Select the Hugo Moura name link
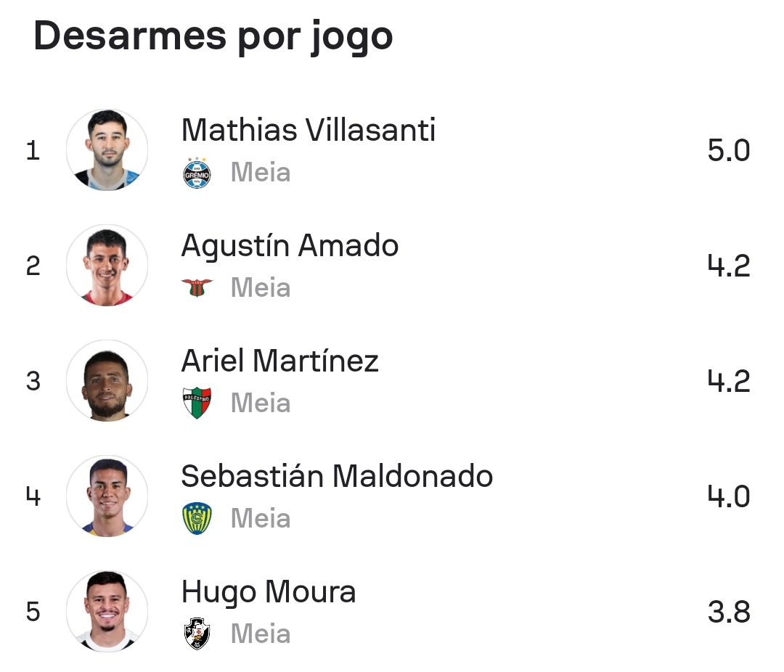784x672 pixels. [269, 592]
